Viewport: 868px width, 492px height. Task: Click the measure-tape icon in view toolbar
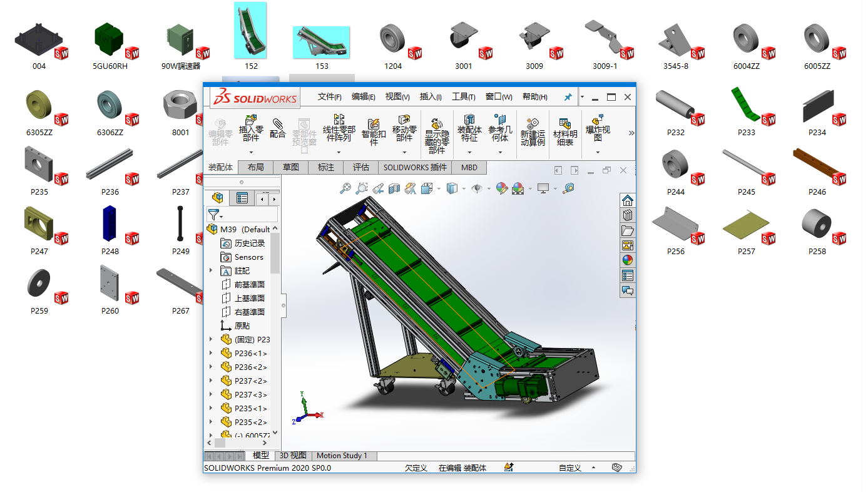tap(568, 188)
